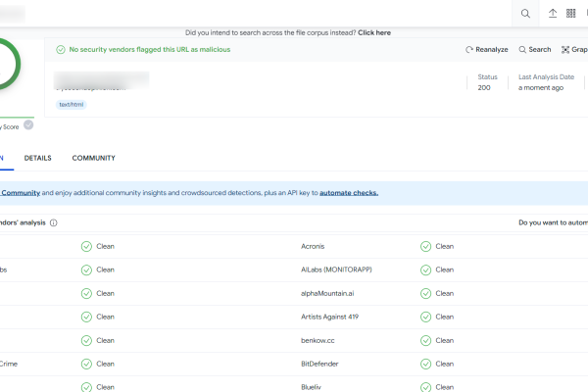This screenshot has height=392, width=588.
Task: Click the Acronis vendor name
Action: click(313, 246)
